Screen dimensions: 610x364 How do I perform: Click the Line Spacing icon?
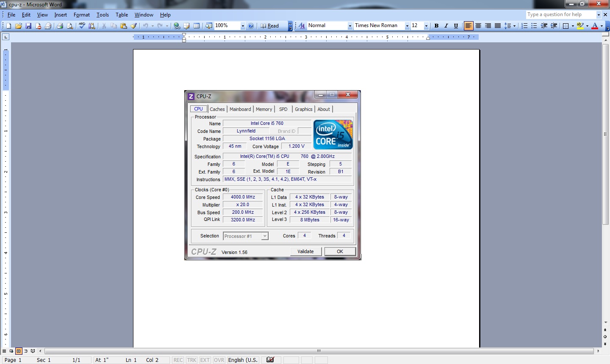point(508,26)
